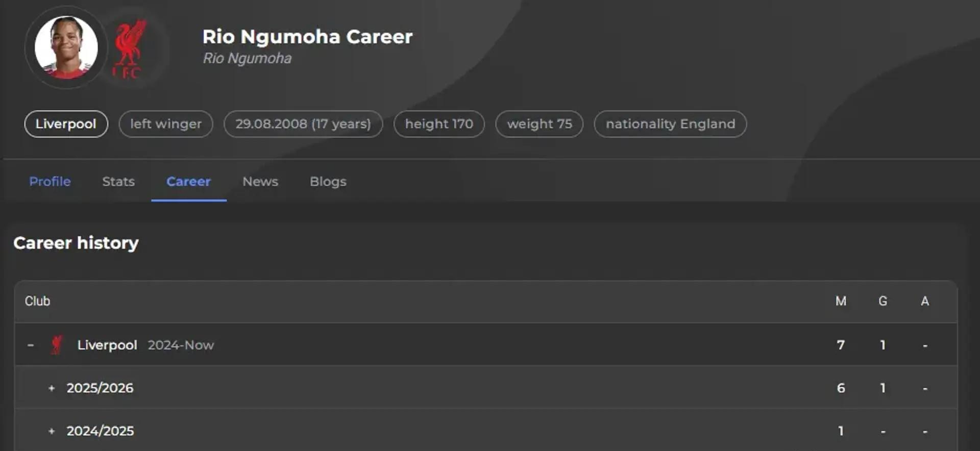This screenshot has width=980, height=451.
Task: Click the height 170 tag
Action: 439,124
